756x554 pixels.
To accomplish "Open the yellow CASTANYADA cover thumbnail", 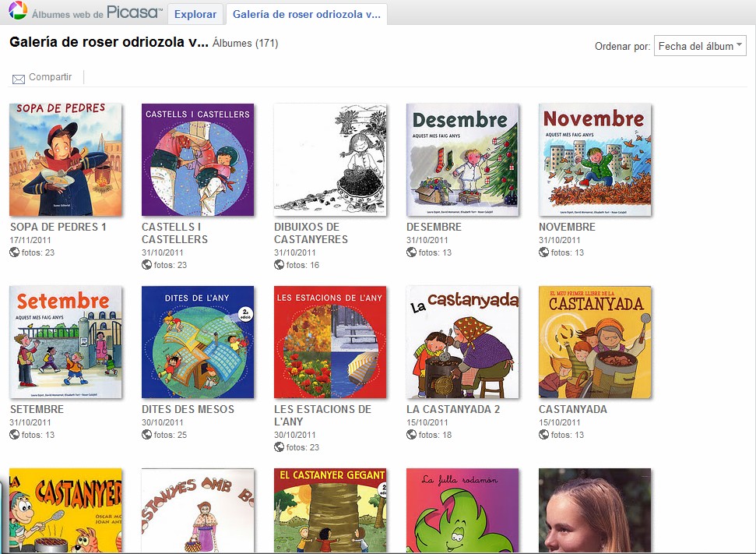I will coord(595,342).
